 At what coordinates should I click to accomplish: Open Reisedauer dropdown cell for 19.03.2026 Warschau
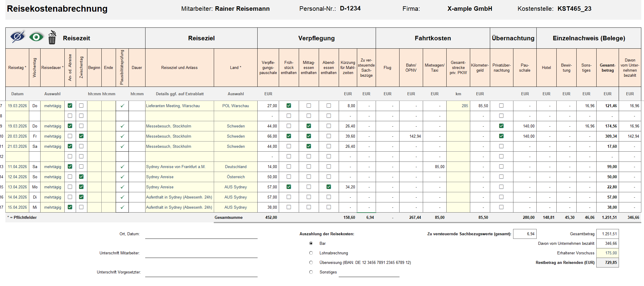52,106
